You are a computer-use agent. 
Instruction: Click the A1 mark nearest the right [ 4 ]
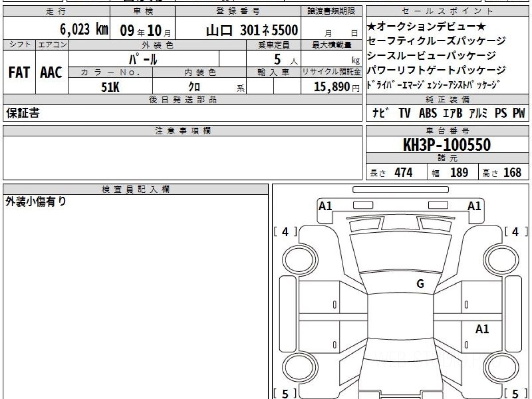coord(474,206)
